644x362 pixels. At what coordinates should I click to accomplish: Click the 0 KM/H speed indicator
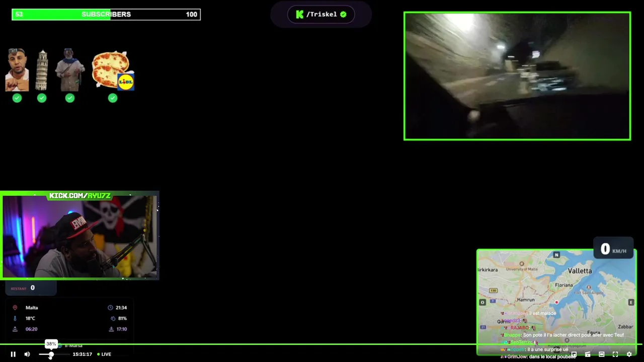click(614, 249)
